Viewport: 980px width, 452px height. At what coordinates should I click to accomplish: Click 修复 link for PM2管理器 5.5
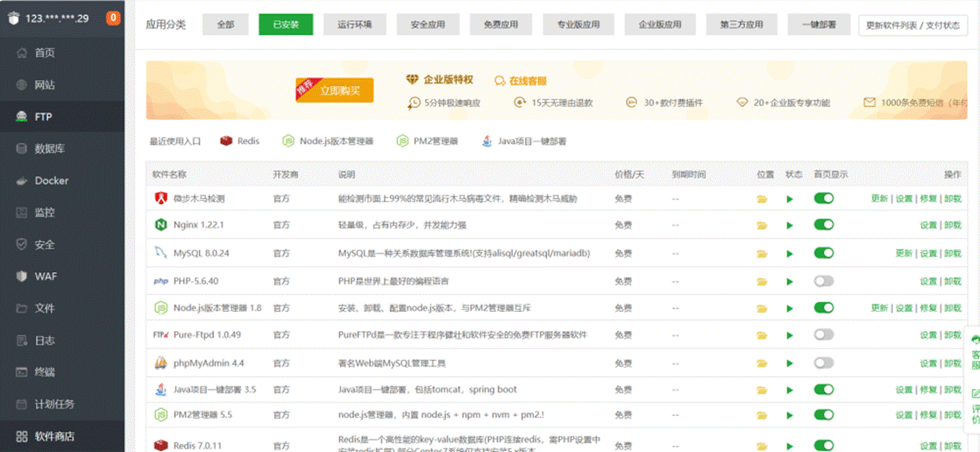(x=928, y=416)
